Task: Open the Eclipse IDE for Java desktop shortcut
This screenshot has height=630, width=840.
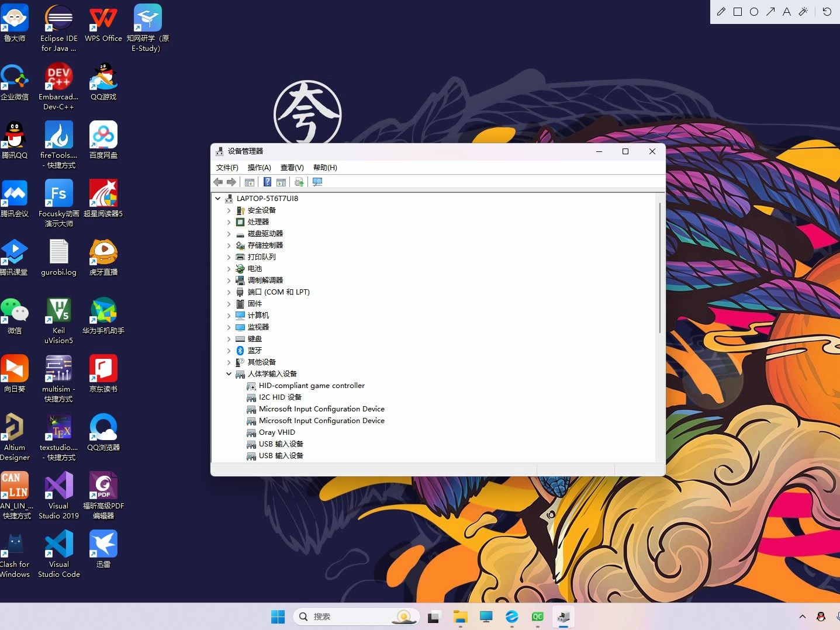Action: tap(58, 28)
